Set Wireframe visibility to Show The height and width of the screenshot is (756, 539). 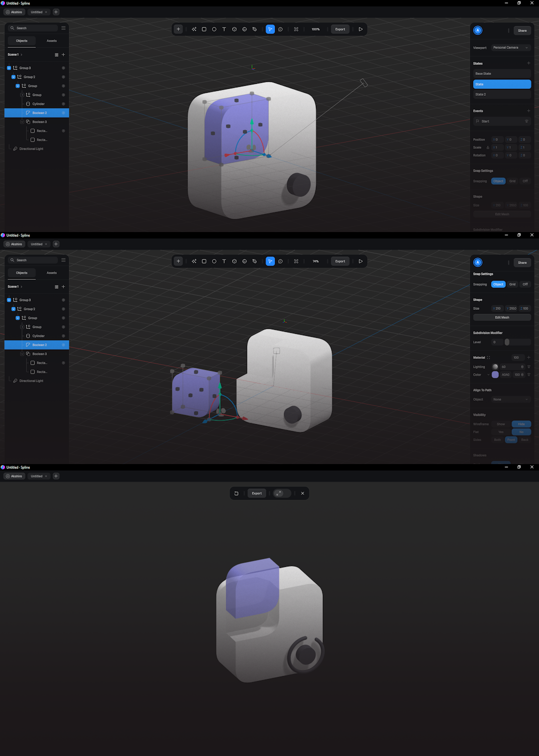[501, 424]
